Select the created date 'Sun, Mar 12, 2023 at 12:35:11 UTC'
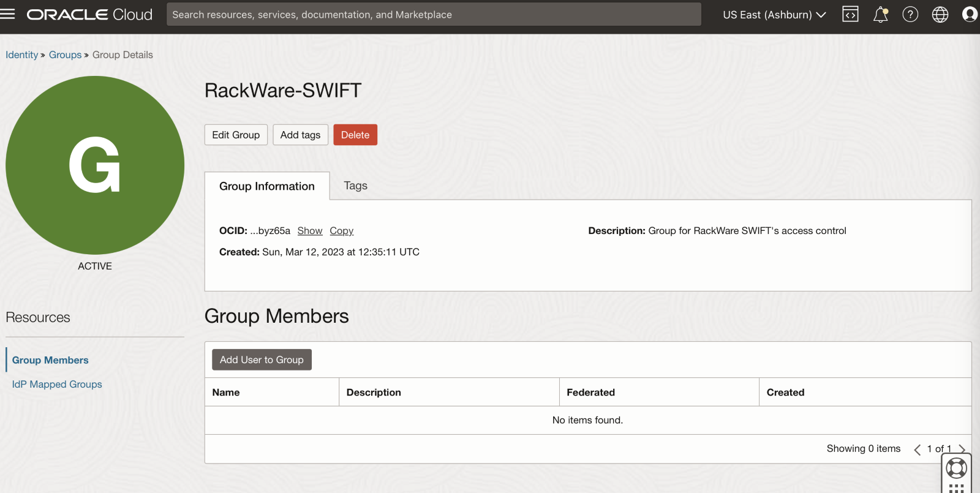 pos(341,252)
